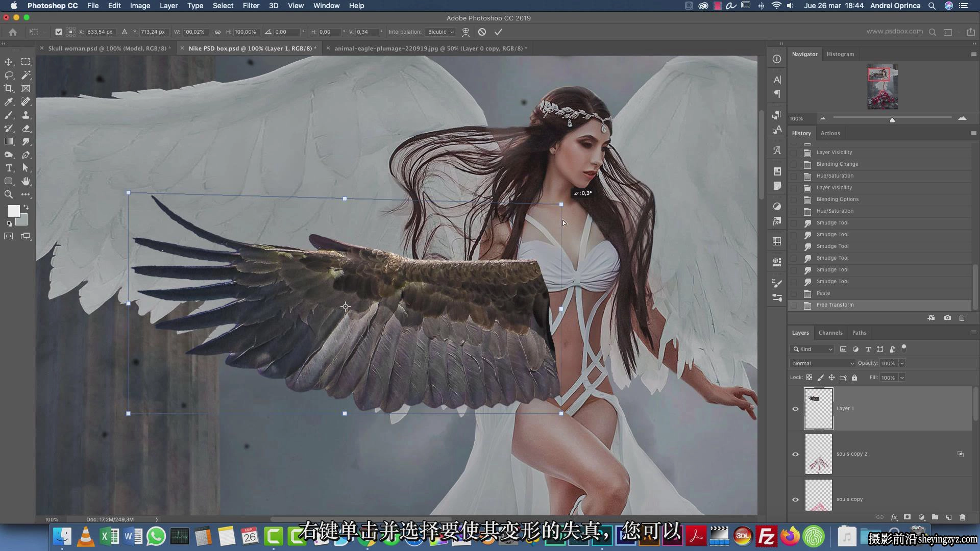Image resolution: width=980 pixels, height=551 pixels.
Task: Open the History panel menu
Action: pos(973,133)
